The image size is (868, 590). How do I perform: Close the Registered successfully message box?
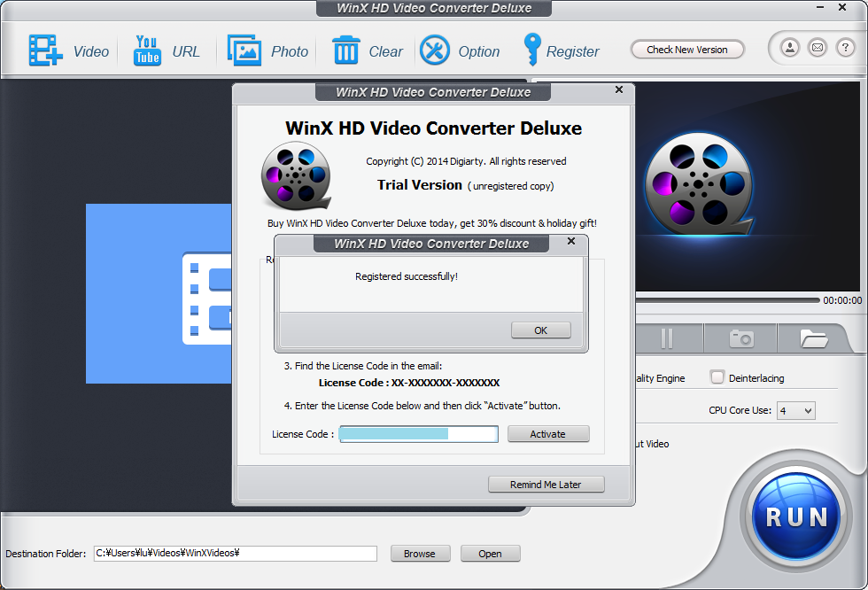[571, 241]
